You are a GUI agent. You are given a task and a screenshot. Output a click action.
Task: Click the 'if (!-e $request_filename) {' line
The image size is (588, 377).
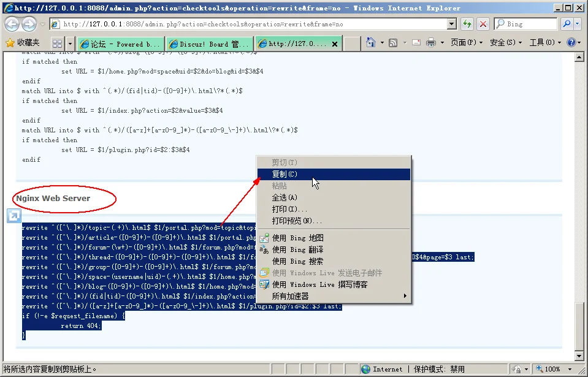[74, 316]
